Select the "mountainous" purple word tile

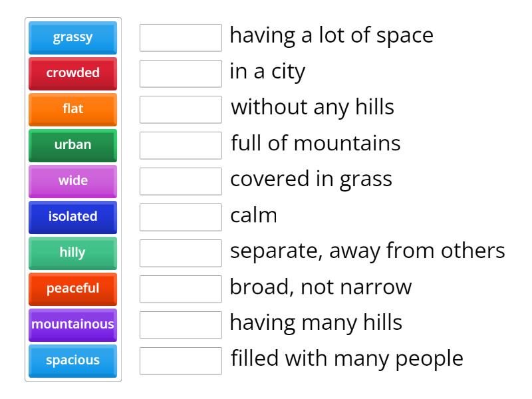(x=72, y=325)
